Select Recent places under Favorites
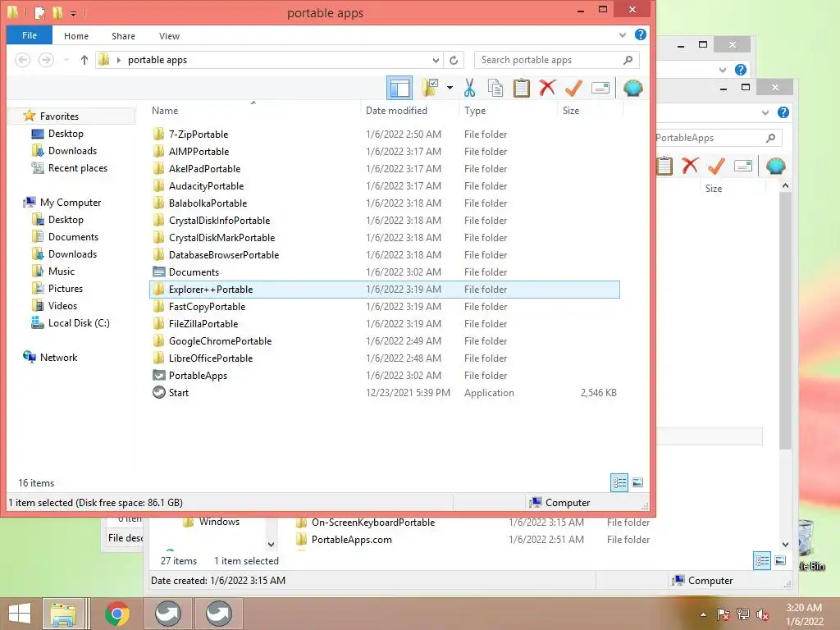Image resolution: width=840 pixels, height=630 pixels. click(x=78, y=168)
